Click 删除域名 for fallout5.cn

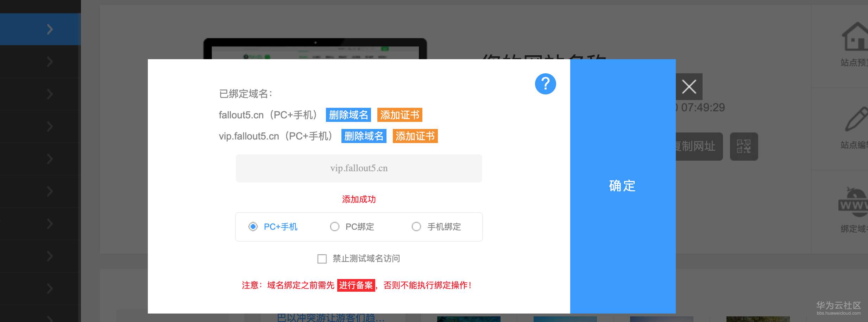tap(348, 115)
